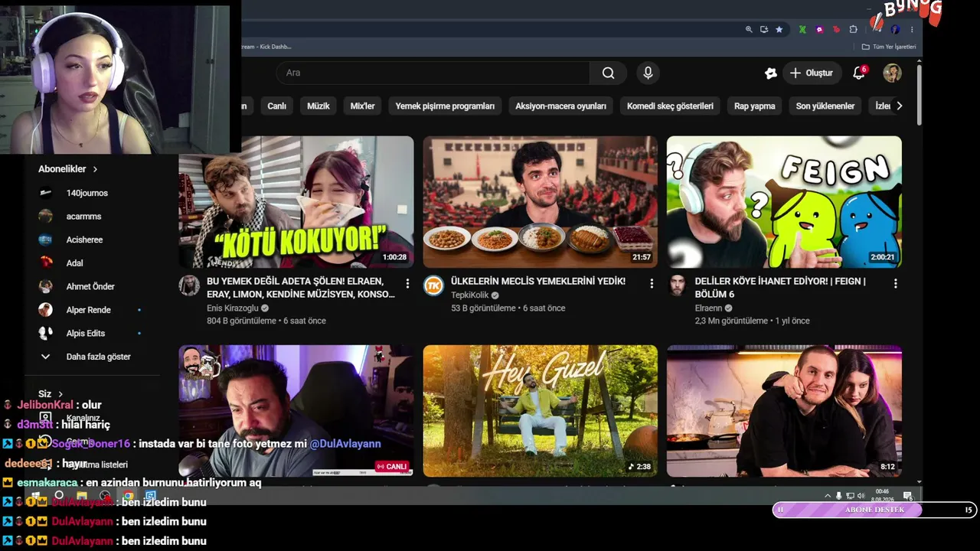Click the flower-shaped icon beside Oluştur
The height and width of the screenshot is (551, 980).
[x=771, y=73]
